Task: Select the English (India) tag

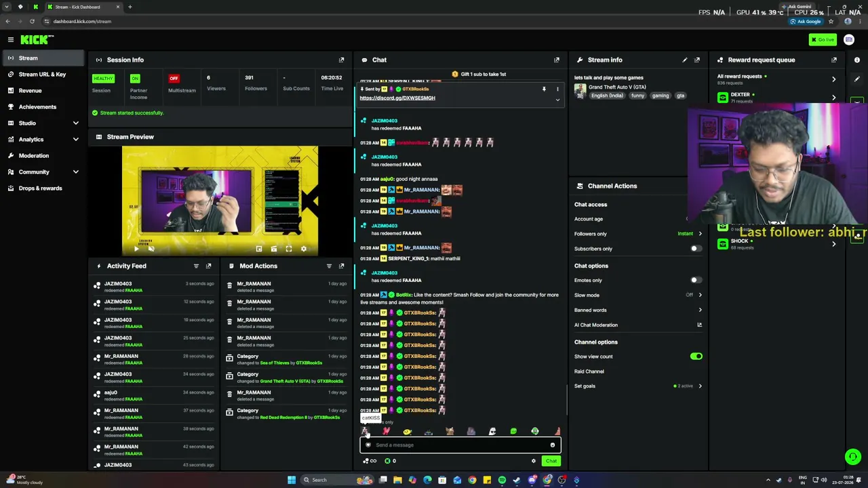Action: point(607,96)
